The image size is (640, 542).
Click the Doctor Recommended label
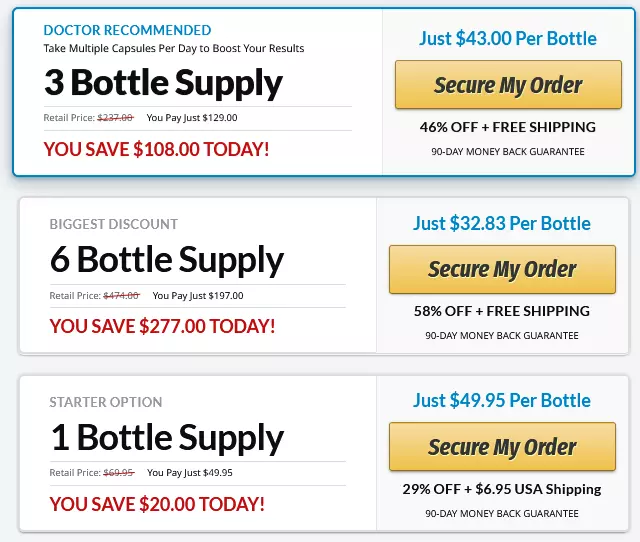pyautogui.click(x=127, y=30)
